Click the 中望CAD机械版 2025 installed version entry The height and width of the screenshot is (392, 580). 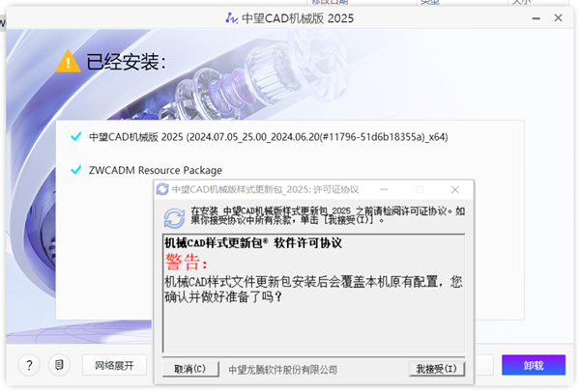pos(268,137)
